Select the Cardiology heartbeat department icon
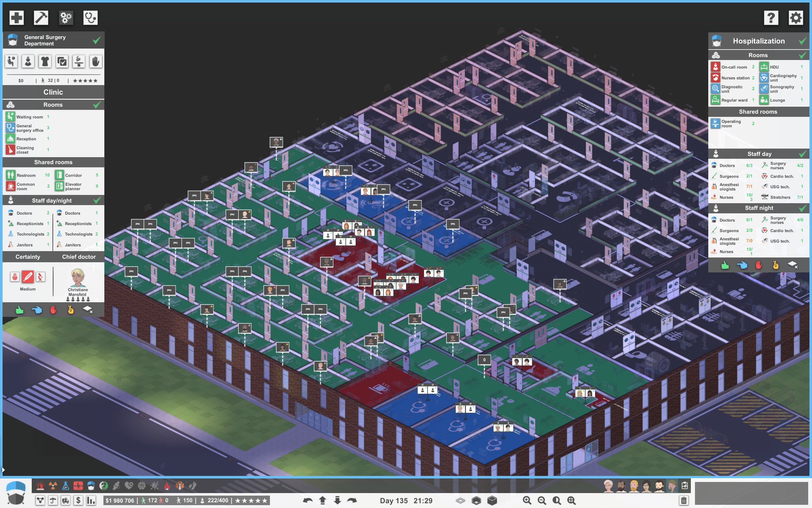The width and height of the screenshot is (812, 508). click(78, 485)
